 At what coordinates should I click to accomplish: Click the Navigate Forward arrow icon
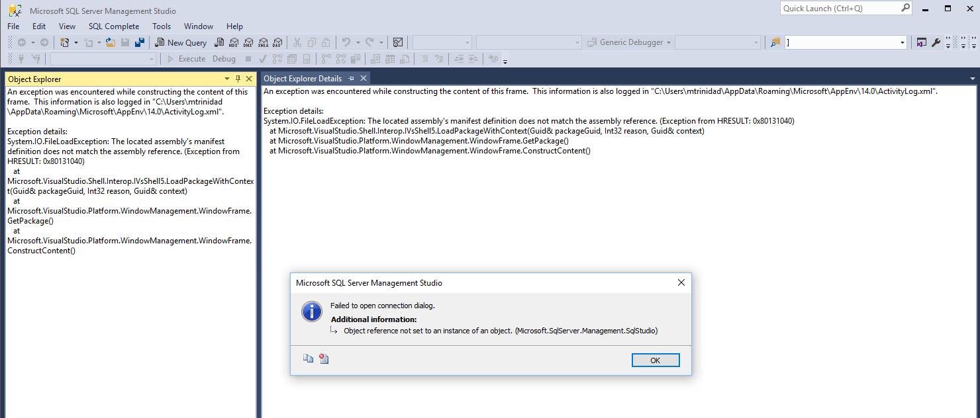pyautogui.click(x=44, y=42)
